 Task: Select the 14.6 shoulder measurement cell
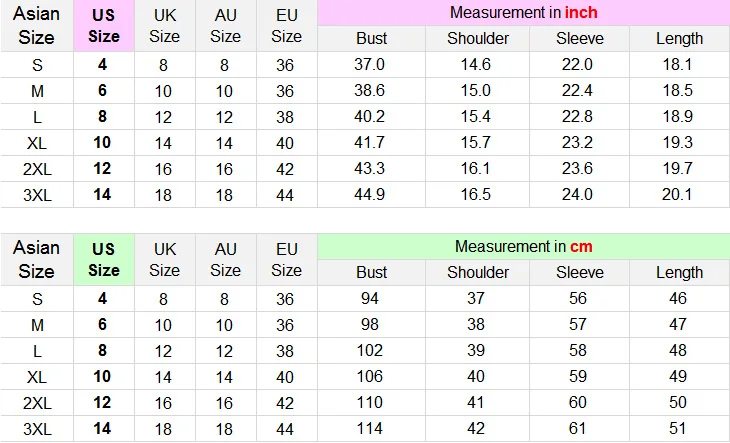click(478, 64)
